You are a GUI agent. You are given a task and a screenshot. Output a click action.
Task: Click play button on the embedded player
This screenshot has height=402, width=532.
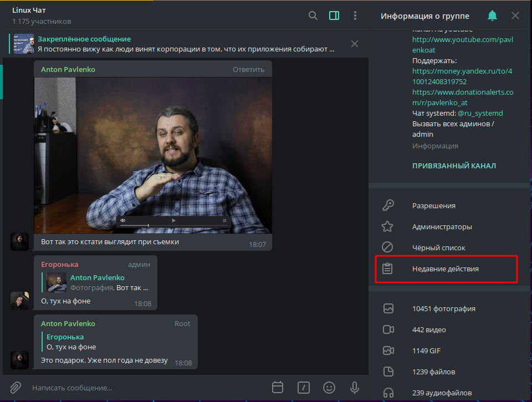(173, 220)
